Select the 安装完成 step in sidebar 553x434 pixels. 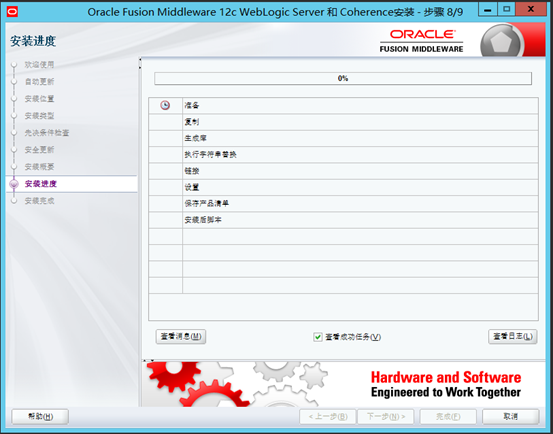tap(39, 201)
